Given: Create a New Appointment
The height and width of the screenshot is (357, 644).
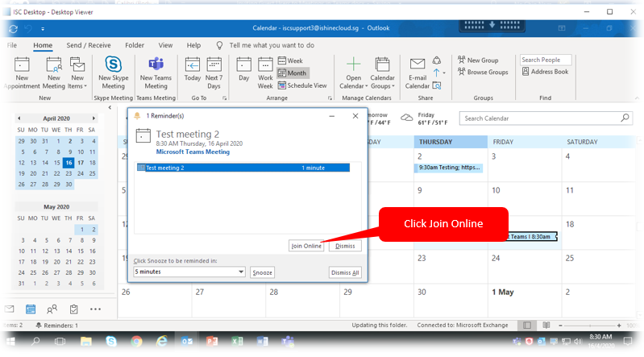Looking at the screenshot, I should point(22,73).
